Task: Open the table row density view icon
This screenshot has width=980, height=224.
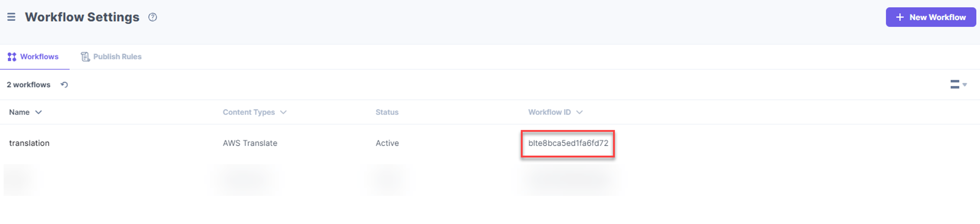Action: click(x=954, y=84)
